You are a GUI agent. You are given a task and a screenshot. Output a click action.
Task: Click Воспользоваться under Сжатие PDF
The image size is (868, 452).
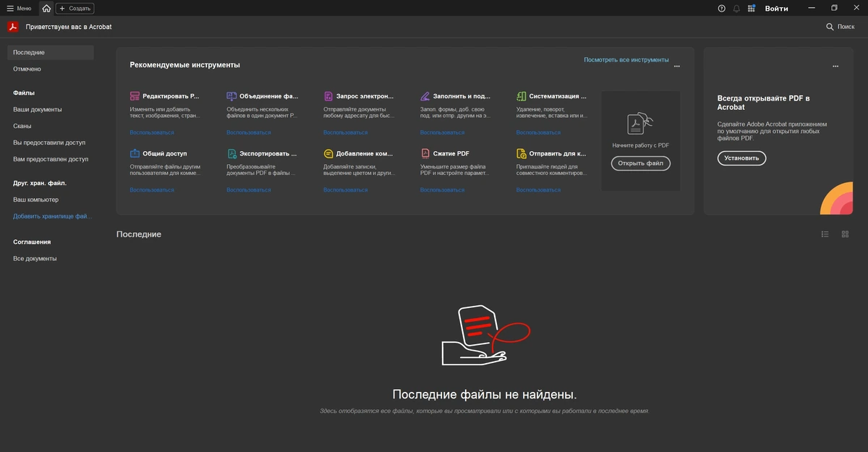pyautogui.click(x=442, y=189)
